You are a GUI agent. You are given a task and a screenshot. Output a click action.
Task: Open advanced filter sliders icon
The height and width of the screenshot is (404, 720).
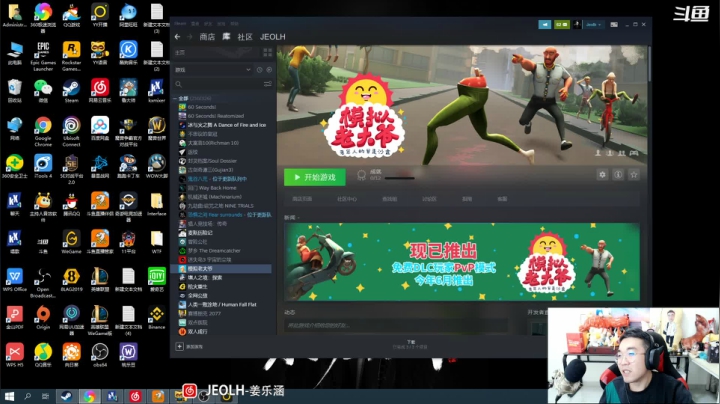[268, 84]
